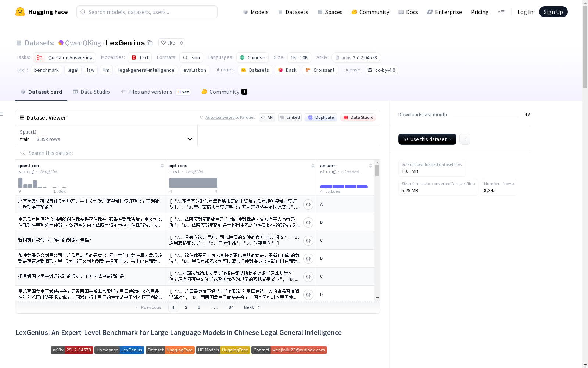This screenshot has width=588, height=368.
Task: Click the options lengths histogram bar
Action: click(x=193, y=183)
